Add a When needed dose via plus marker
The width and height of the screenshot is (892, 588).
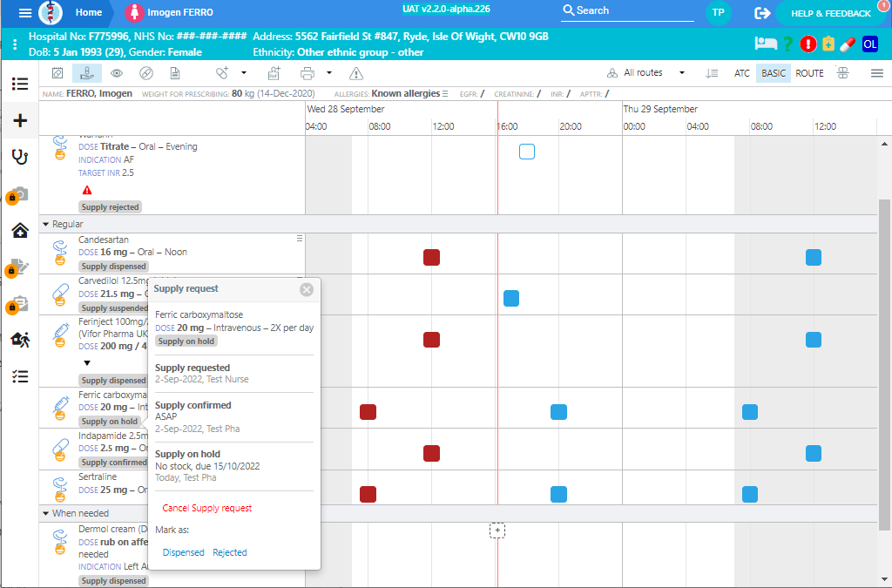pyautogui.click(x=497, y=530)
